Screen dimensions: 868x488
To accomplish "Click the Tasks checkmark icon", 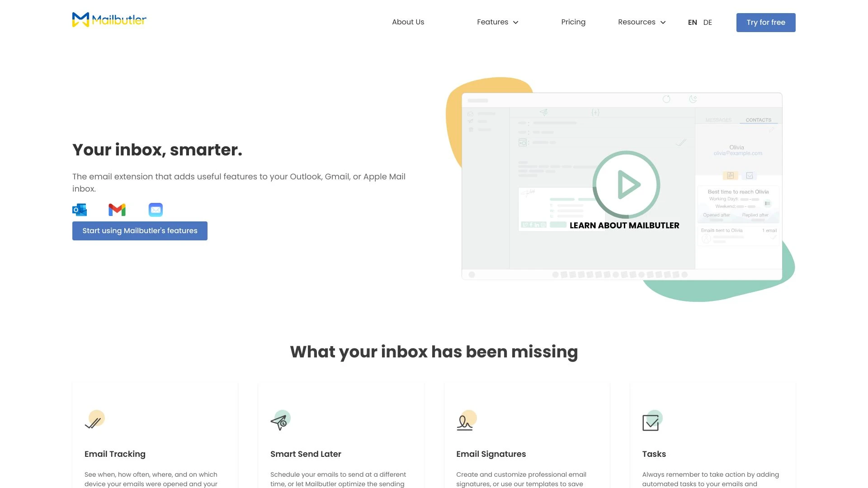I will click(x=651, y=422).
